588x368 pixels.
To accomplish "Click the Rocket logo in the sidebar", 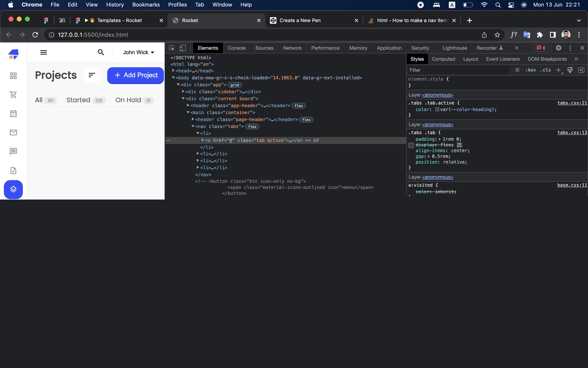I will coord(13,54).
